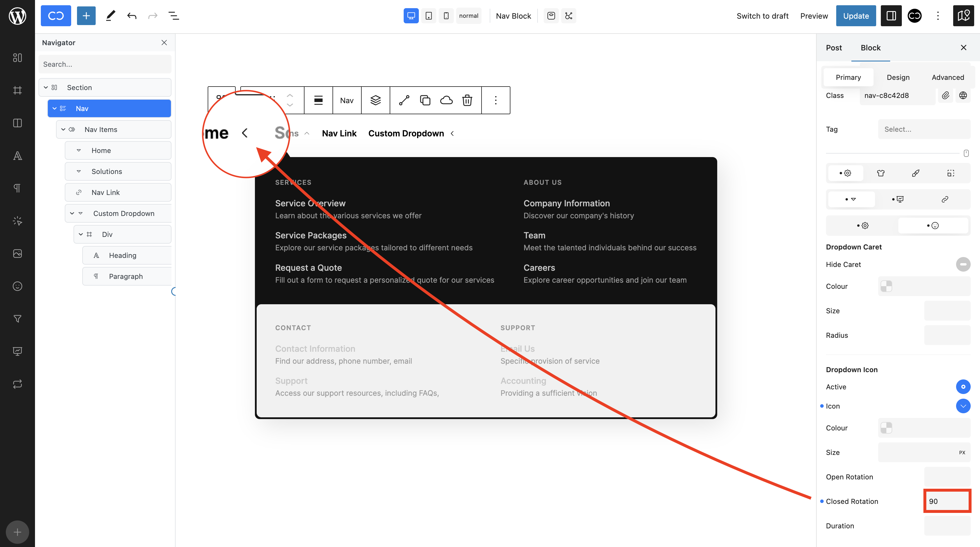Collapse the Custom Dropdown tree node

(x=72, y=214)
